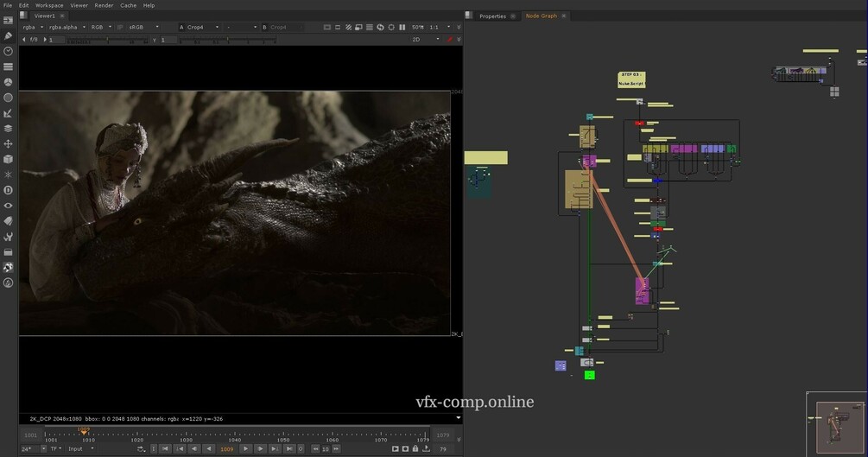Toggle the IP input process button
The height and width of the screenshot is (457, 868).
point(120,27)
